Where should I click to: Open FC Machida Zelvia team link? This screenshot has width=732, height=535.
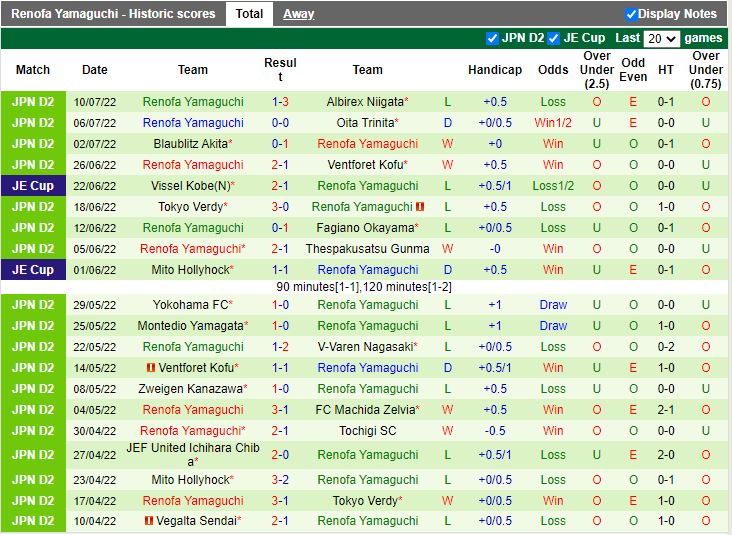[365, 410]
